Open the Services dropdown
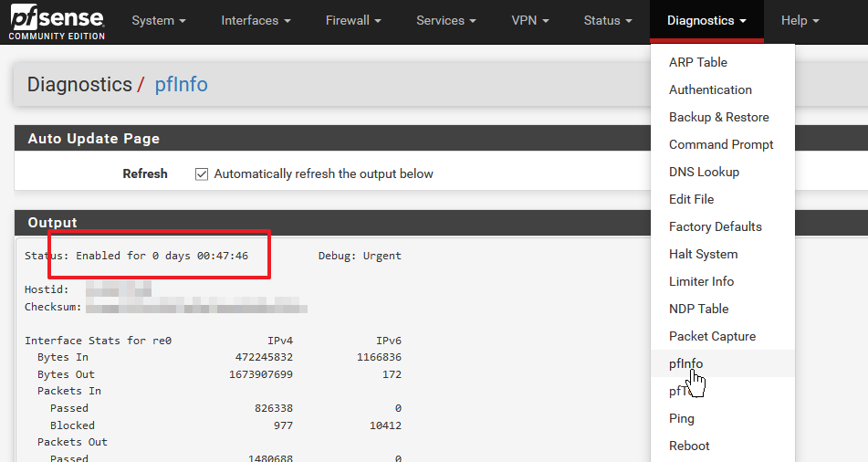868x462 pixels. 446,20
